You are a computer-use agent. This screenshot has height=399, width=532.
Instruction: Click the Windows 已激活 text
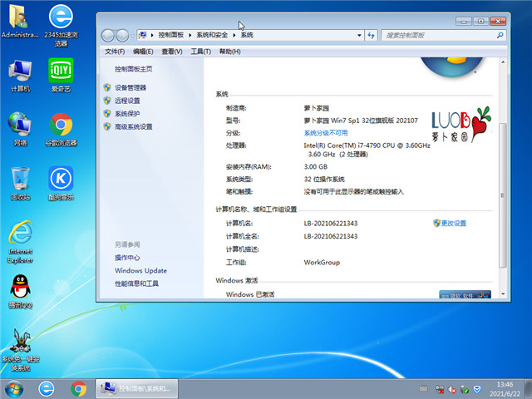pos(250,294)
